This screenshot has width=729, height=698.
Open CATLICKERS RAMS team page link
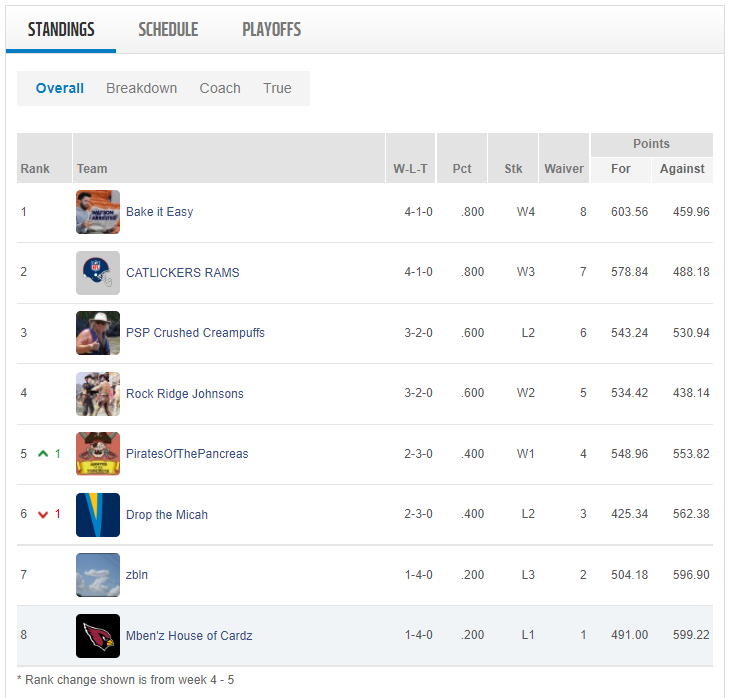pyautogui.click(x=183, y=273)
